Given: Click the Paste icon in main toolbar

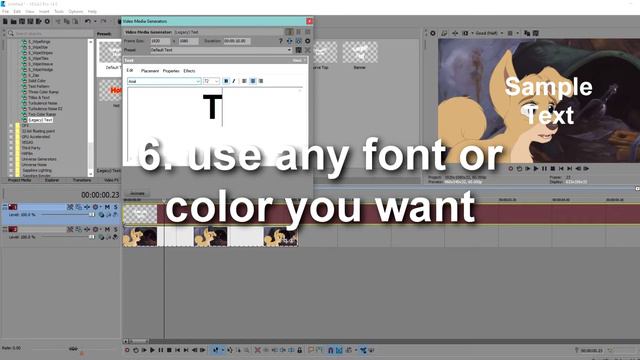Looking at the screenshot, I should click(x=75, y=21).
